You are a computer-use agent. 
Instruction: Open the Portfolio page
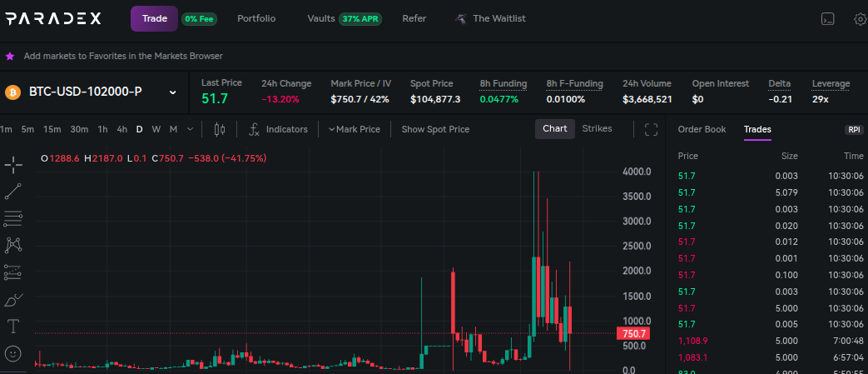coord(256,19)
